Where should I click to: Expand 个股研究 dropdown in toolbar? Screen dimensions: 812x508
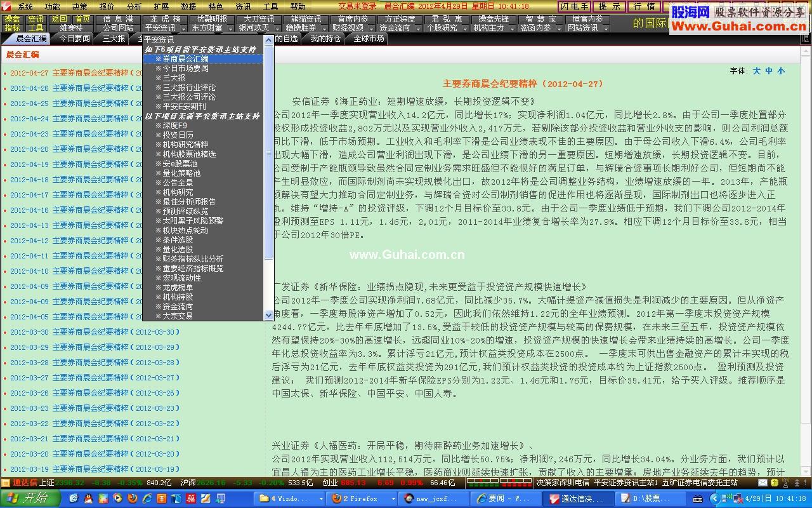pyautogui.click(x=466, y=29)
